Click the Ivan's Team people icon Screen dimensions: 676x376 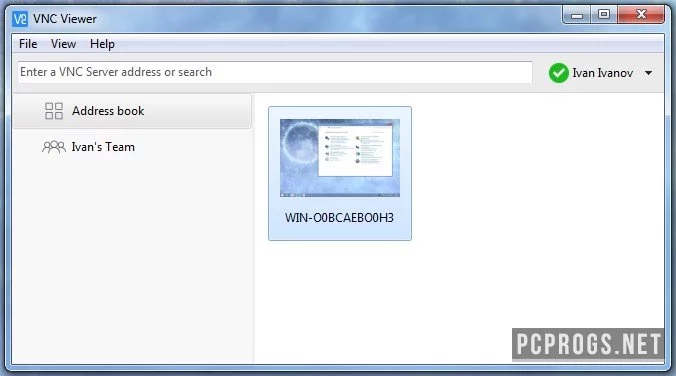pyautogui.click(x=54, y=147)
